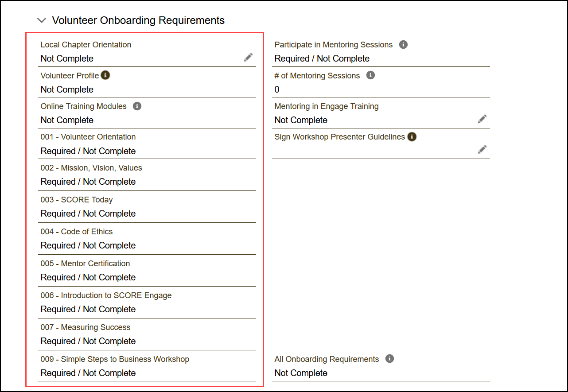Select the 005 - Mentor Certification field
Image resolution: width=568 pixels, height=392 pixels.
click(x=88, y=277)
